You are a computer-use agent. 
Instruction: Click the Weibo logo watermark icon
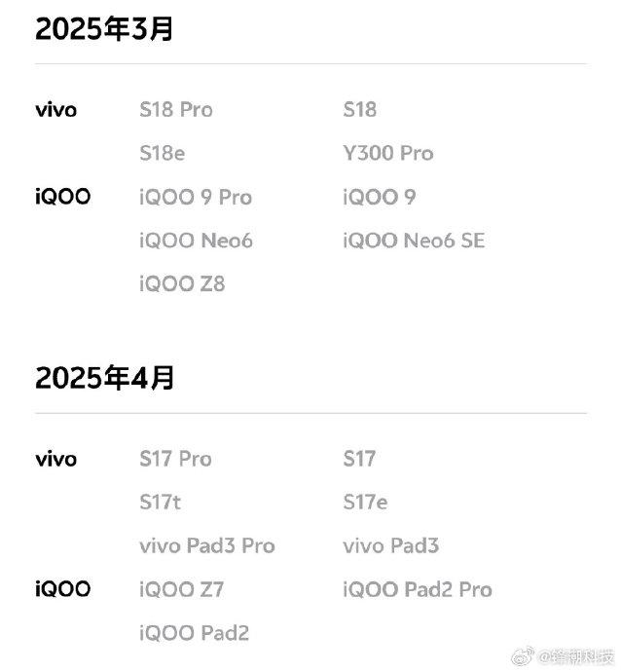pyautogui.click(x=523, y=656)
